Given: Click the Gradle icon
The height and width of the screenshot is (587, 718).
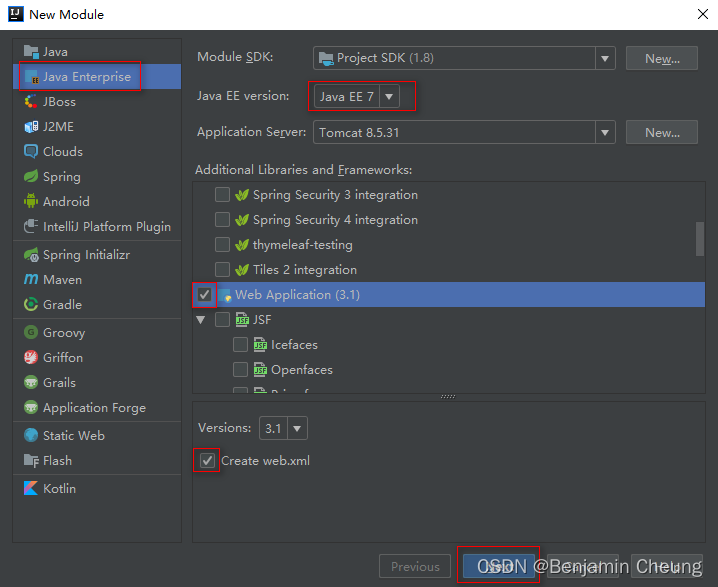Looking at the screenshot, I should tap(31, 304).
